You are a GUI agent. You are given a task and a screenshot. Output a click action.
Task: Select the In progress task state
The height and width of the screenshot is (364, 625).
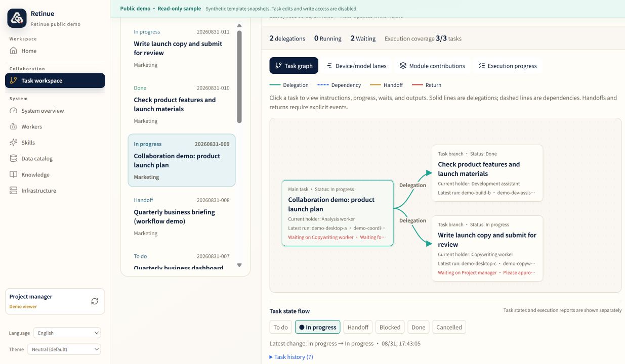pos(318,327)
